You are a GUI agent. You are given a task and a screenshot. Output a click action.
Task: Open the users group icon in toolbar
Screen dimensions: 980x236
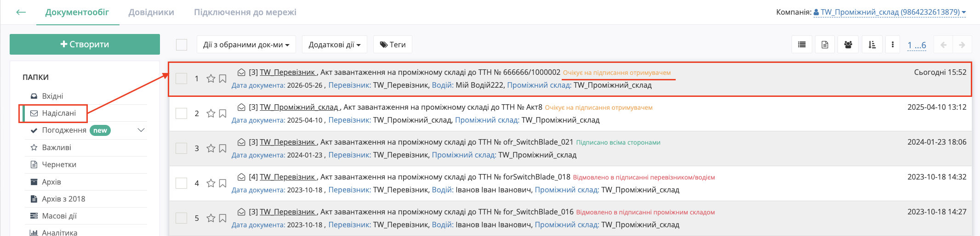[x=848, y=45]
